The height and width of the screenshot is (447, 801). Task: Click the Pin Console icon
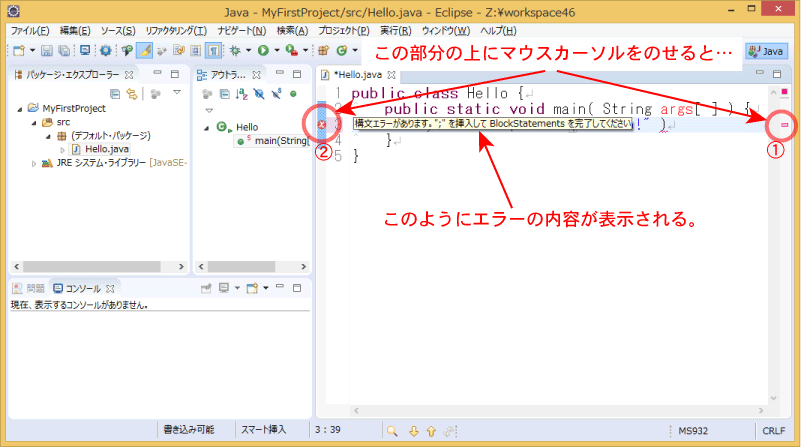point(206,289)
